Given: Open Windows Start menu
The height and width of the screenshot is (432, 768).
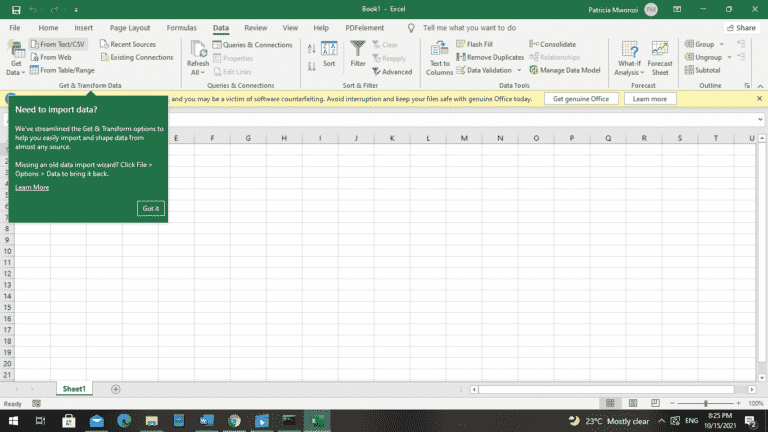Looking at the screenshot, I should tap(13, 421).
